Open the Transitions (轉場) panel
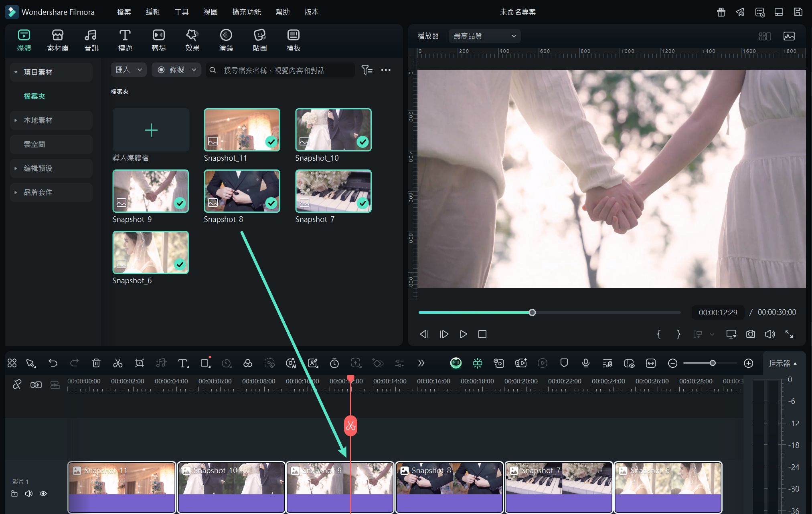 (x=158, y=40)
